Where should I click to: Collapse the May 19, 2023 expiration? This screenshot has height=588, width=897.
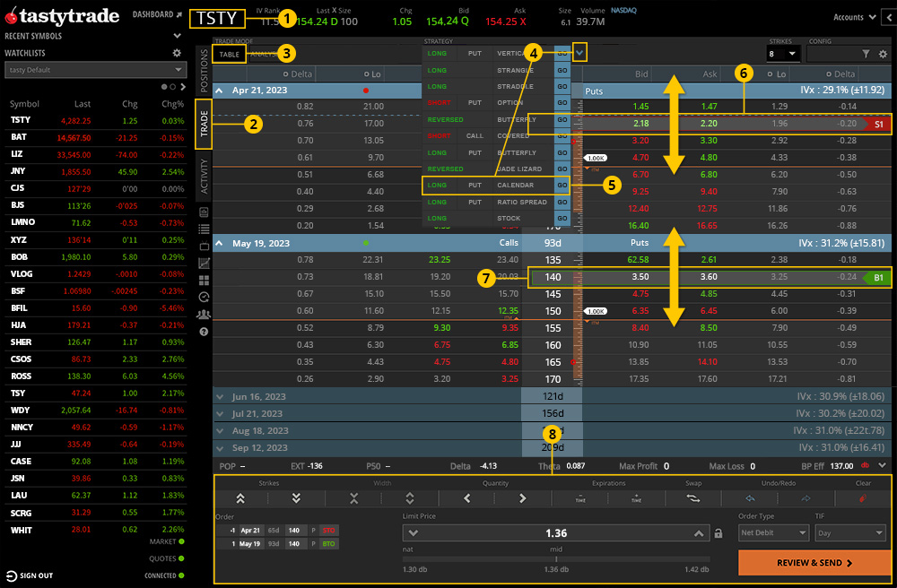point(219,244)
